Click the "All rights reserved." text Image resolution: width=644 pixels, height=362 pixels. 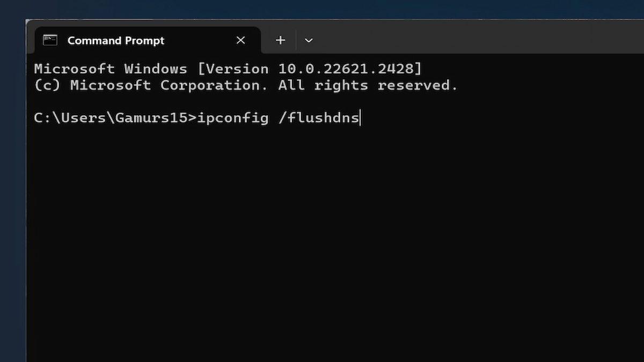(x=368, y=86)
